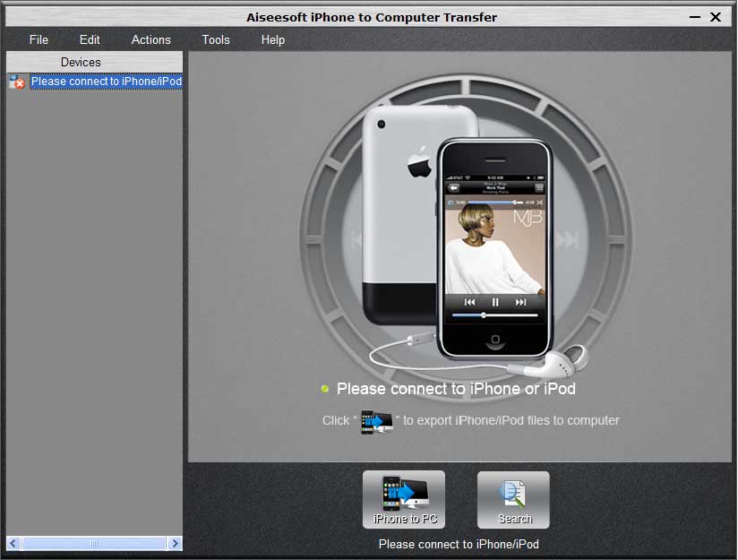The height and width of the screenshot is (560, 738).
Task: Click the left scroll arrow in Devices panel
Action: 13,543
